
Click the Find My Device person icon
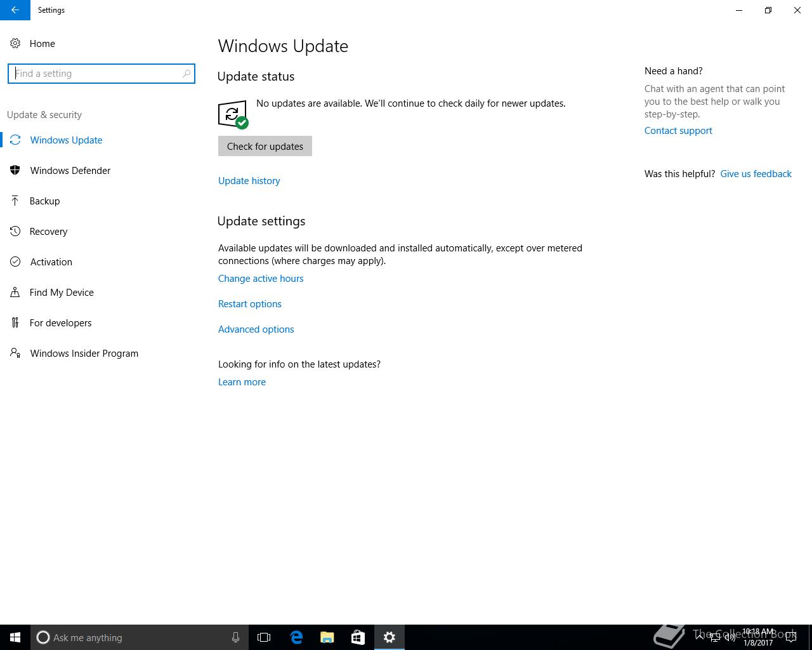point(15,292)
